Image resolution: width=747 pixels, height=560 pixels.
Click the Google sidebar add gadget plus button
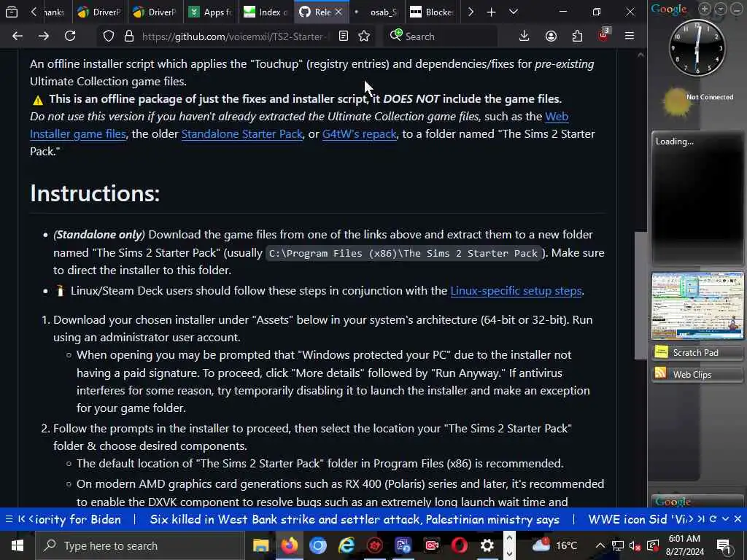click(704, 9)
